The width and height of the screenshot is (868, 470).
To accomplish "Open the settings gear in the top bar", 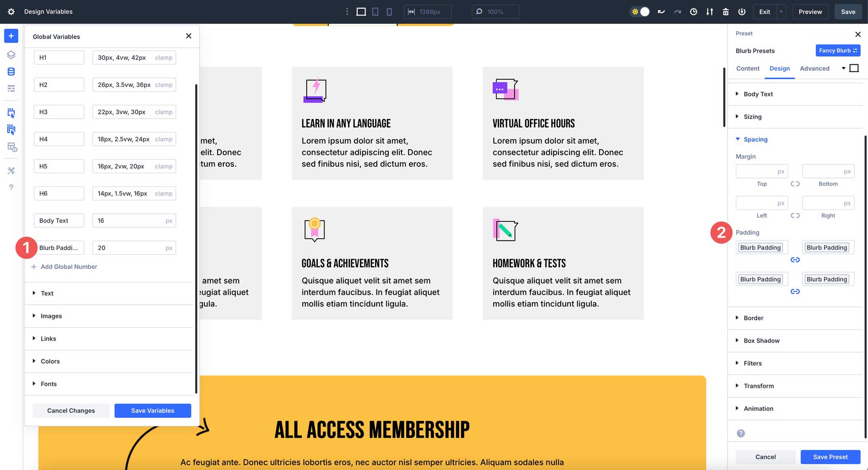I will tap(11, 12).
